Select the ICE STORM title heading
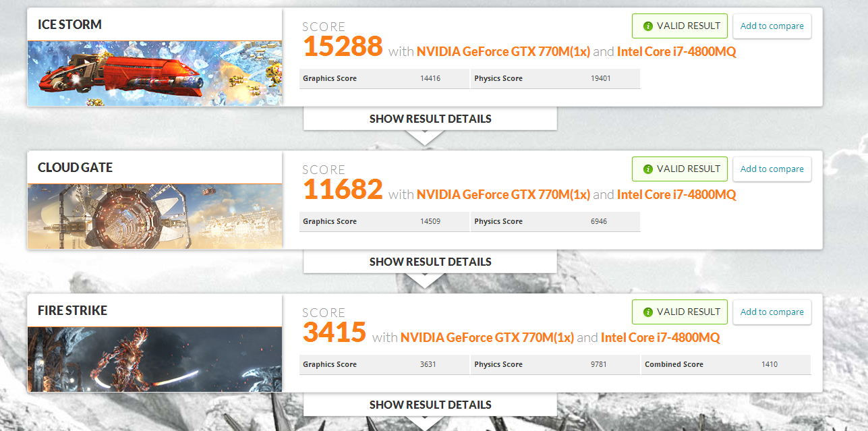Image resolution: width=868 pixels, height=431 pixels. 69,25
